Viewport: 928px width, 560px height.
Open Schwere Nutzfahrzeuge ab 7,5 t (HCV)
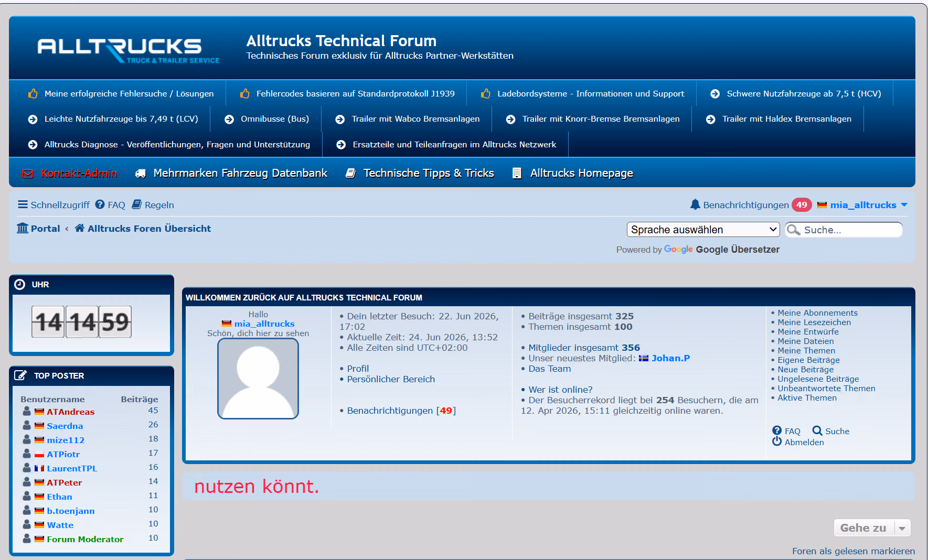click(804, 94)
